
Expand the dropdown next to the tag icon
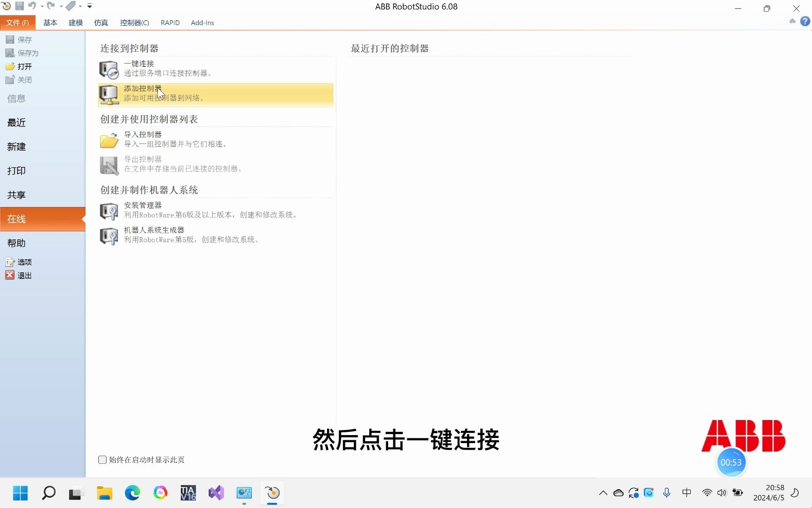tap(80, 7)
